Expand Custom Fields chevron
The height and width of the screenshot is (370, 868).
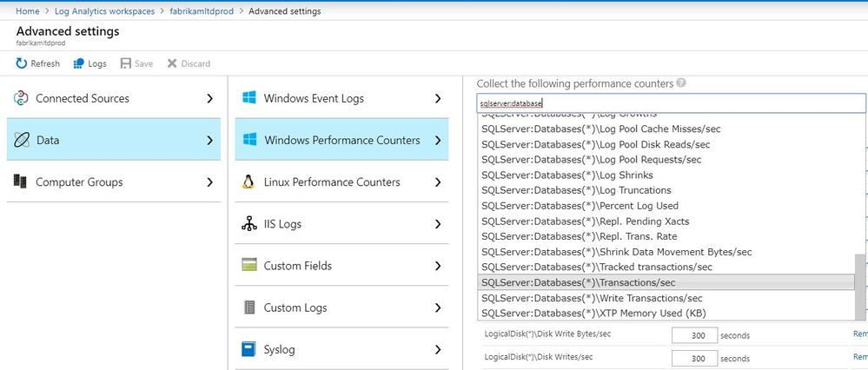point(438,266)
